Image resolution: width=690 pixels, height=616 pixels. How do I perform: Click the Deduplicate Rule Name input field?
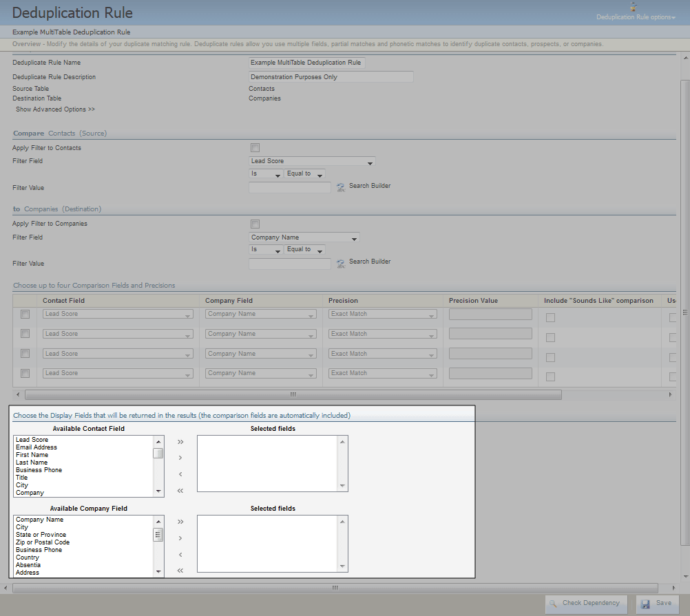click(x=306, y=63)
